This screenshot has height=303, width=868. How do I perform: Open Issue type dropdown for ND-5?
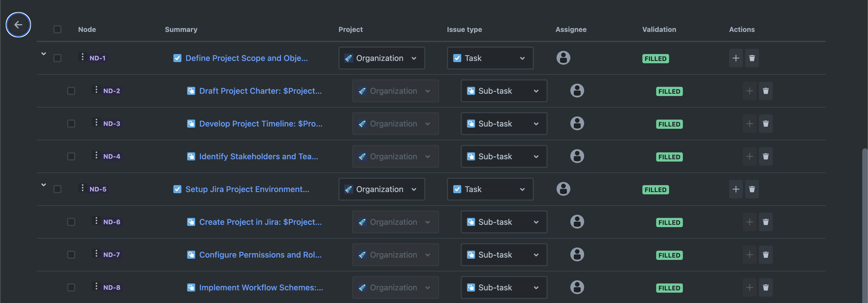tap(490, 189)
